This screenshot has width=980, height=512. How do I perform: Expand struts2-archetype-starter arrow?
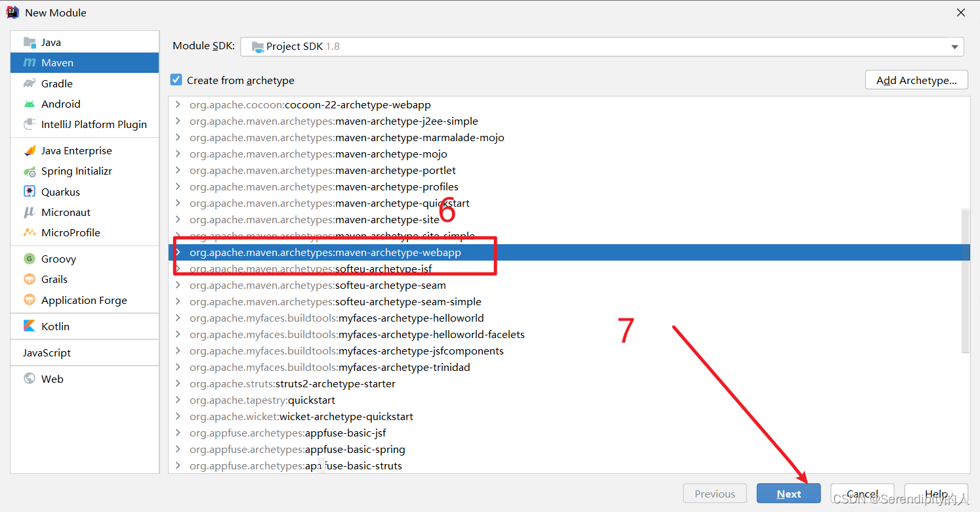178,383
